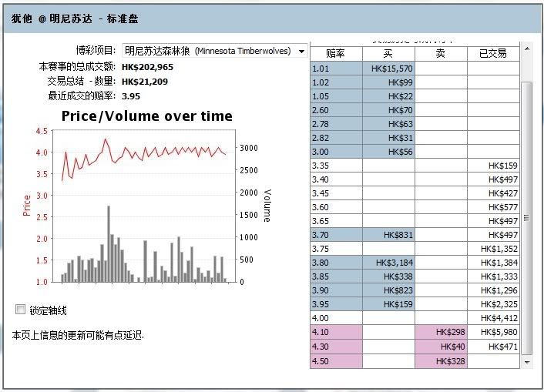Viewport: 544px width, 392px height.
Task: Open the 博彩项目 selection dropdown arrow
Action: click(301, 51)
